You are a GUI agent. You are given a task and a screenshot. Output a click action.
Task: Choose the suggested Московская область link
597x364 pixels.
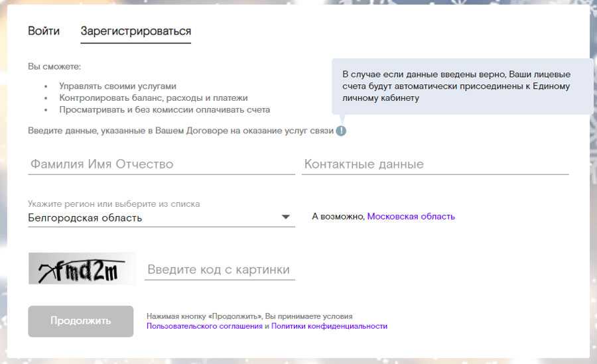click(411, 216)
